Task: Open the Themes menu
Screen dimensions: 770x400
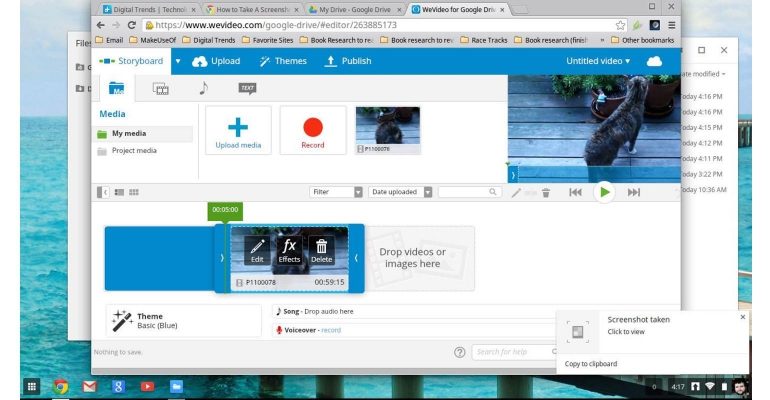Action: pyautogui.click(x=283, y=61)
